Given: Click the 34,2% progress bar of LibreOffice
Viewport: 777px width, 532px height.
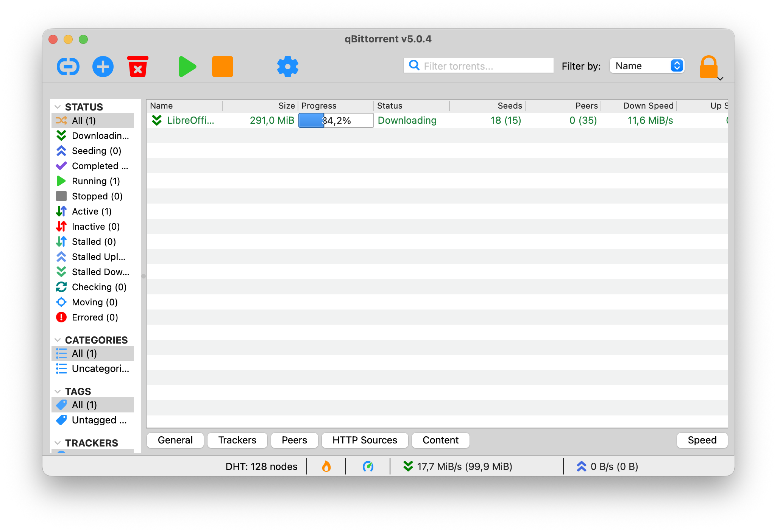Looking at the screenshot, I should click(x=336, y=120).
